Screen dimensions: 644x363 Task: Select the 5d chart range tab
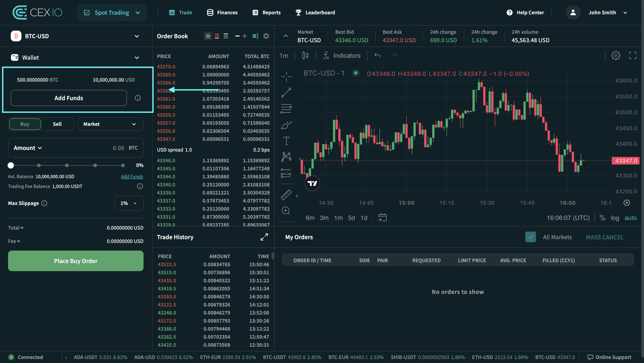(x=351, y=218)
